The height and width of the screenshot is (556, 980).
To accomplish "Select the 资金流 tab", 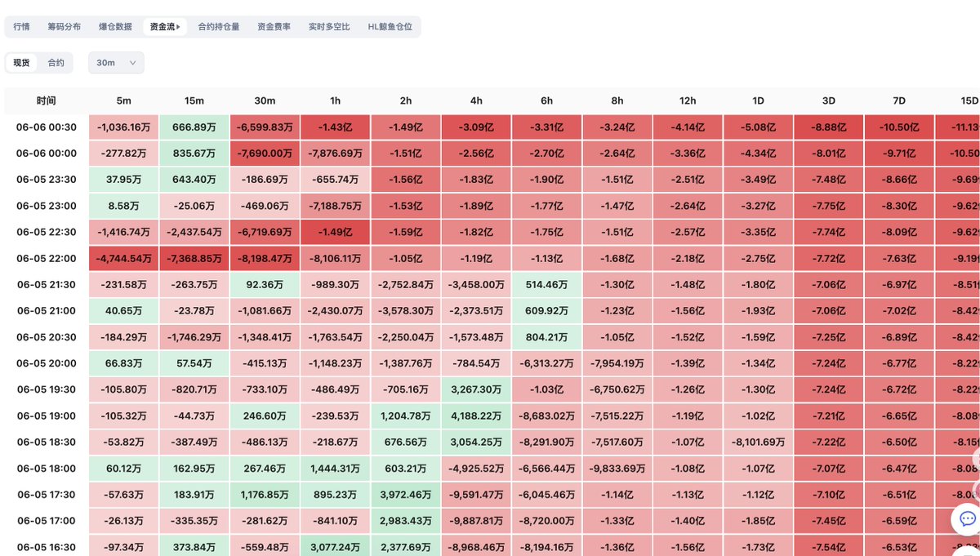I will click(x=164, y=27).
